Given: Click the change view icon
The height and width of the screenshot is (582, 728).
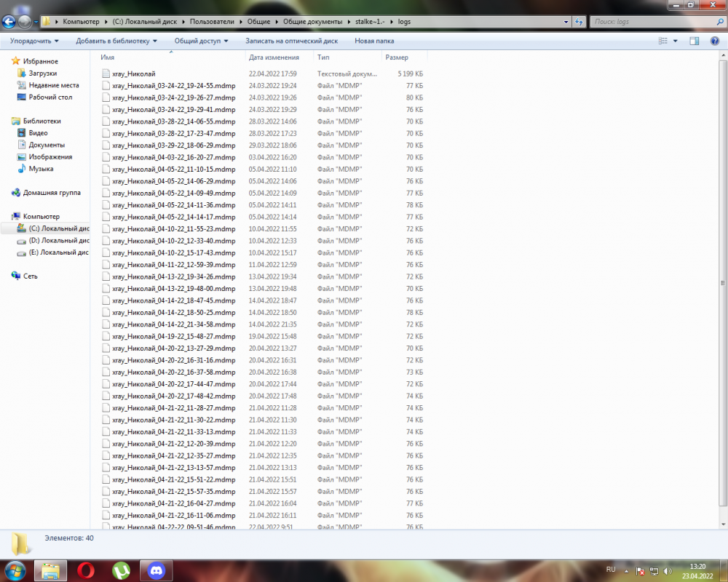Looking at the screenshot, I should [x=662, y=41].
